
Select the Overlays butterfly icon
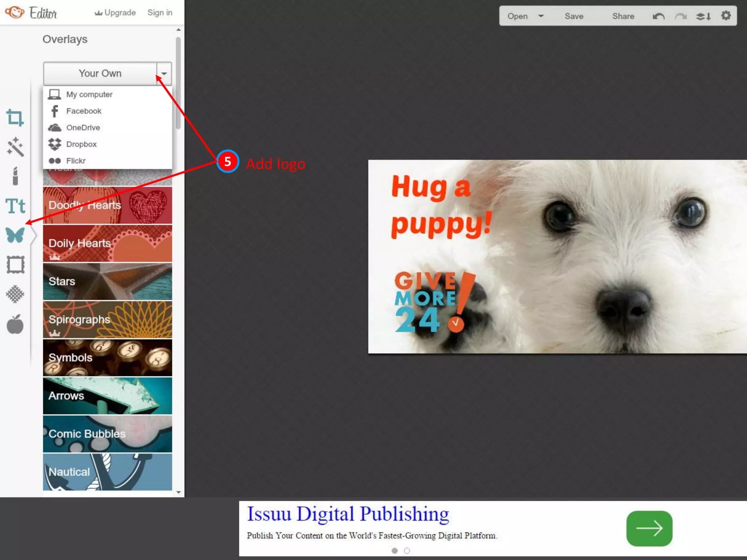15,235
